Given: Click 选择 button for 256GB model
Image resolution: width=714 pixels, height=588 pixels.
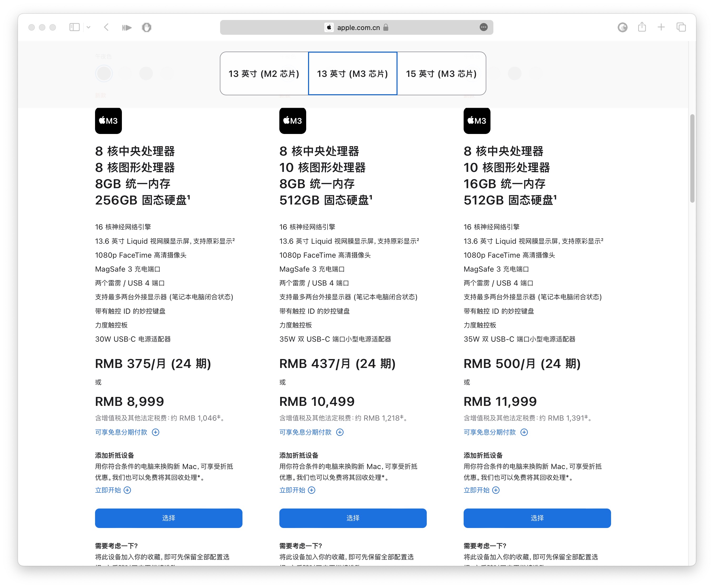Looking at the screenshot, I should pyautogui.click(x=168, y=518).
